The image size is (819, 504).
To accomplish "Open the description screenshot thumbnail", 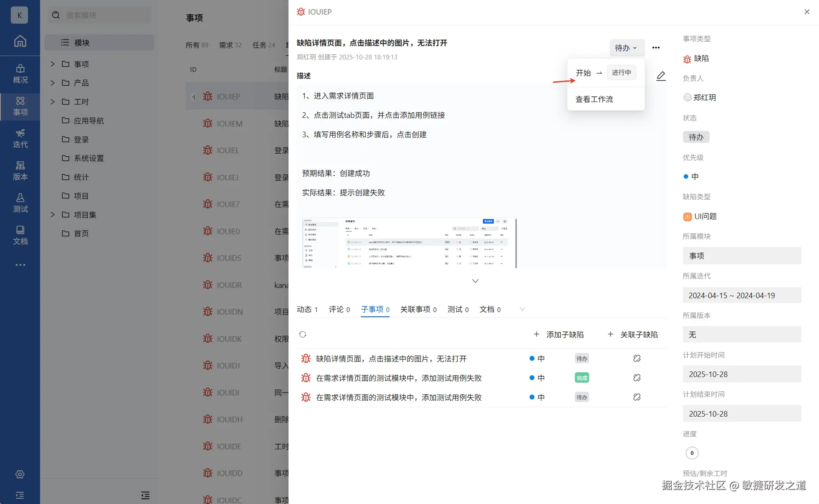I will tap(409, 243).
